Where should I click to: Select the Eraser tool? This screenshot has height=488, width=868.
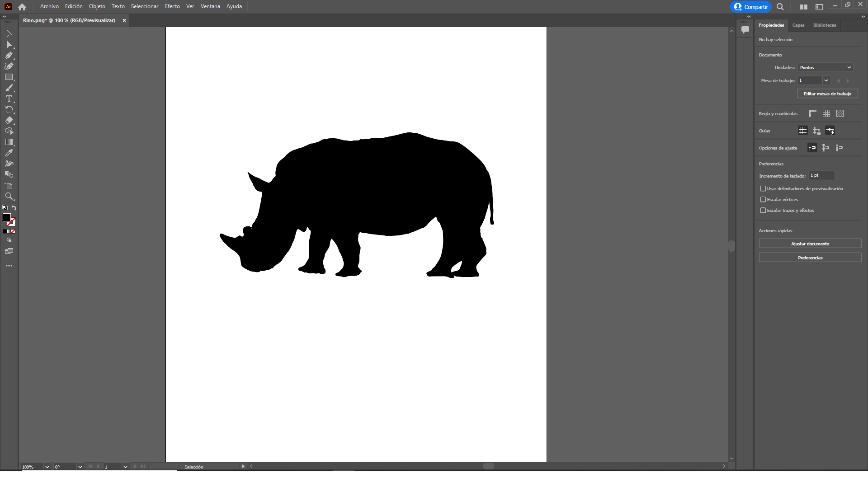(9, 121)
